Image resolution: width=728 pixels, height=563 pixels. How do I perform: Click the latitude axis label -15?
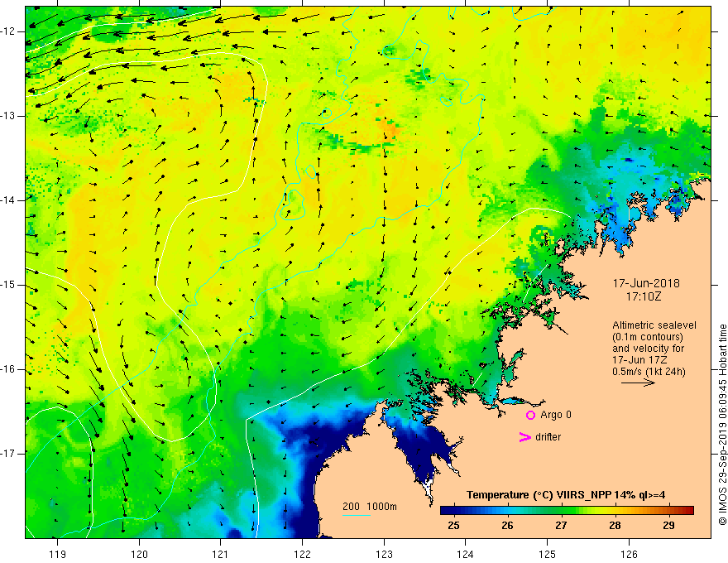pos(9,285)
